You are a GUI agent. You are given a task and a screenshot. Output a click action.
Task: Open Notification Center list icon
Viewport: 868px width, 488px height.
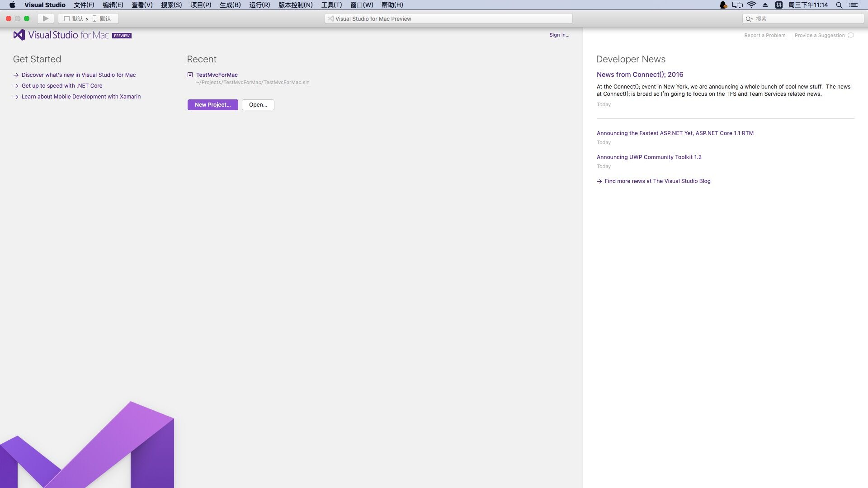(854, 5)
